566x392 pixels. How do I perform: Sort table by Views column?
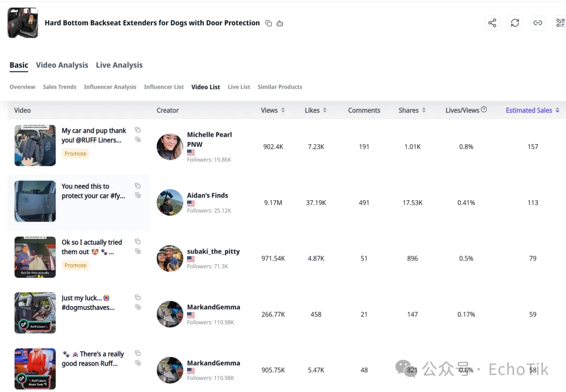pyautogui.click(x=283, y=110)
